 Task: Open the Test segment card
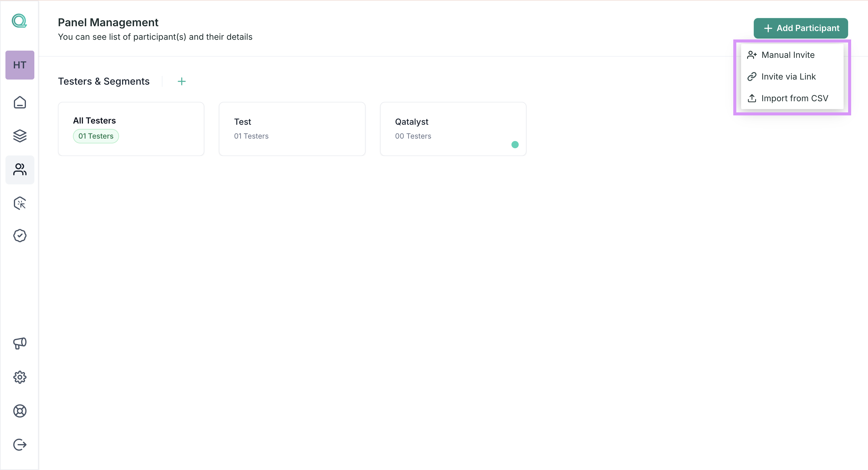[x=292, y=129]
